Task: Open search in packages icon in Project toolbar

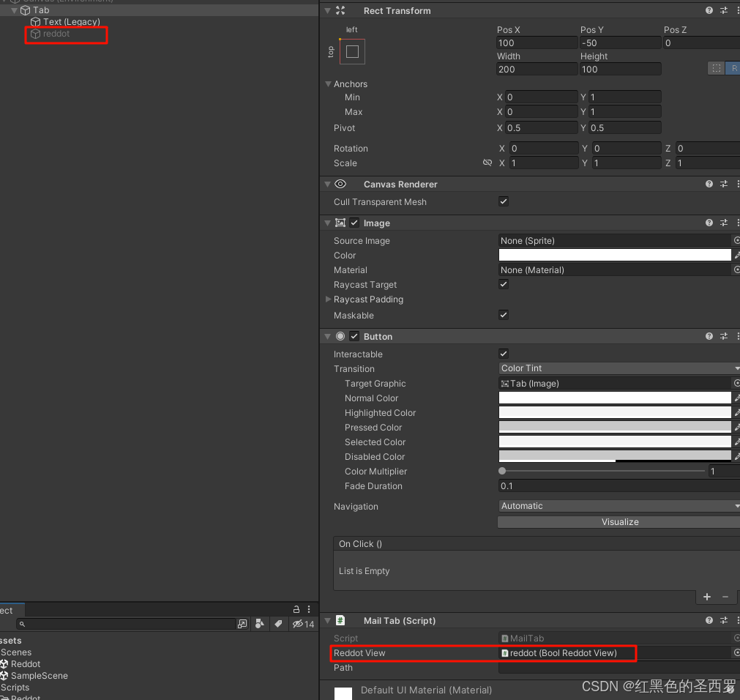Action: 242,624
